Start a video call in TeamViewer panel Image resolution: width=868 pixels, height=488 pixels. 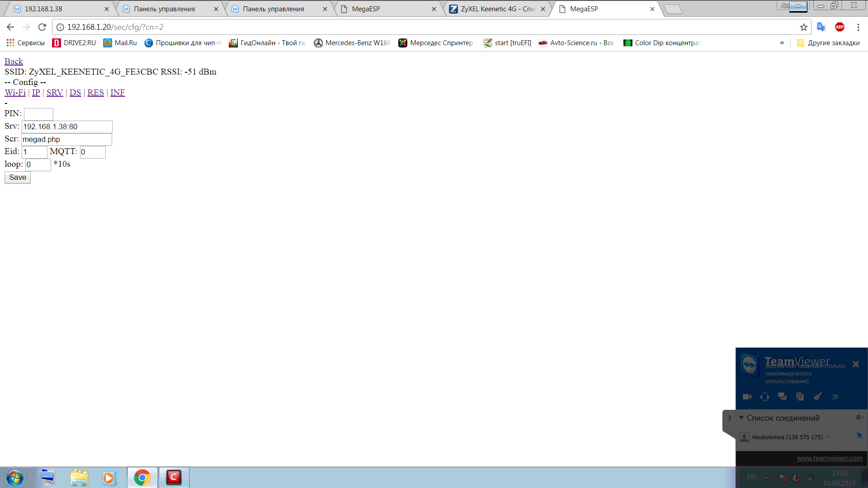point(747,396)
